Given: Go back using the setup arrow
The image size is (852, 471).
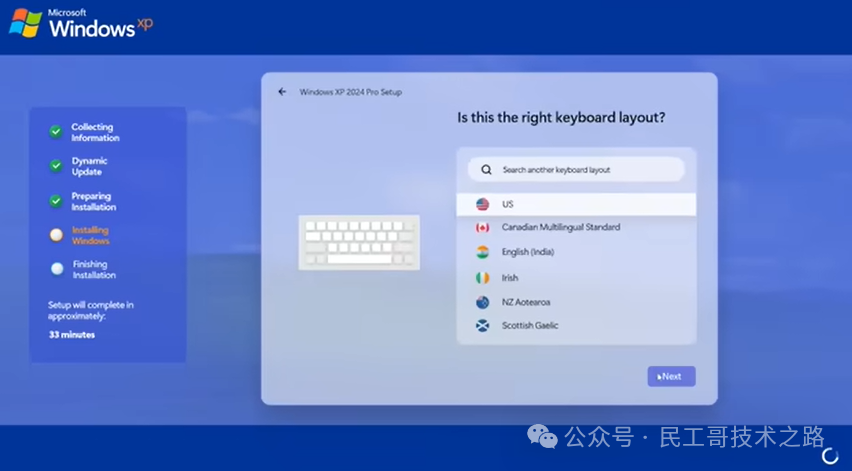Looking at the screenshot, I should click(x=282, y=92).
